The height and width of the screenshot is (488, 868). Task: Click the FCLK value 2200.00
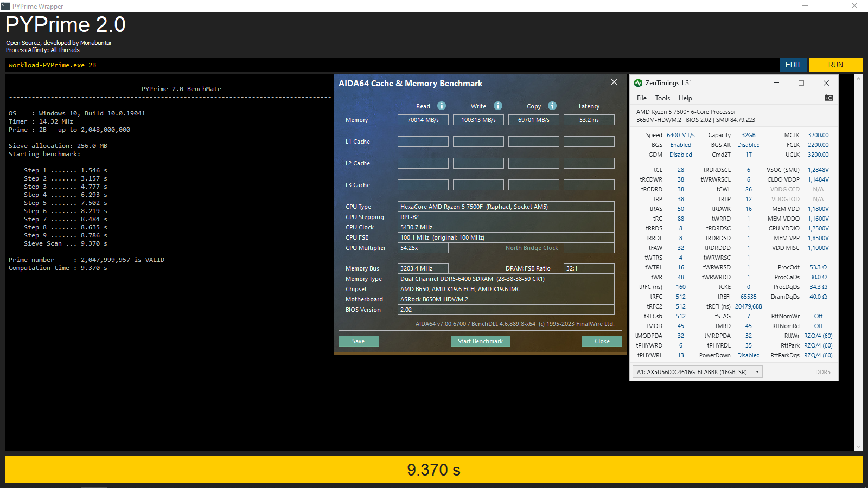coord(818,145)
